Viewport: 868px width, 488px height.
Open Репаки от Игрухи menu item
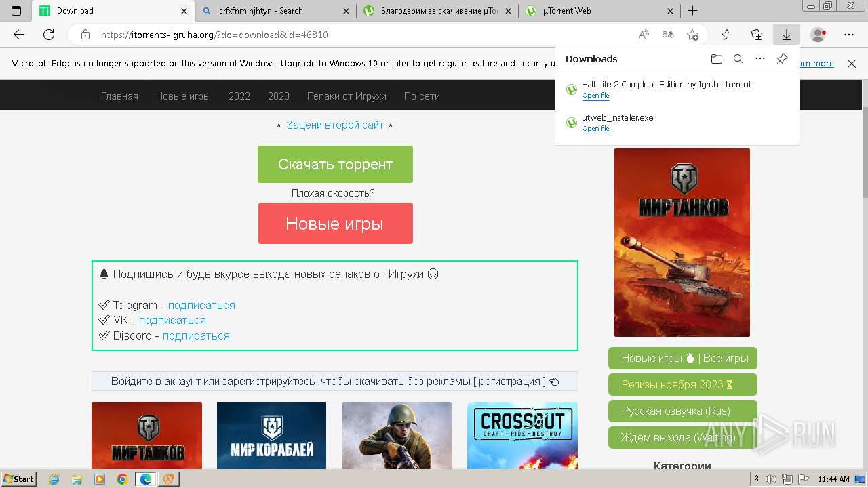pyautogui.click(x=347, y=96)
